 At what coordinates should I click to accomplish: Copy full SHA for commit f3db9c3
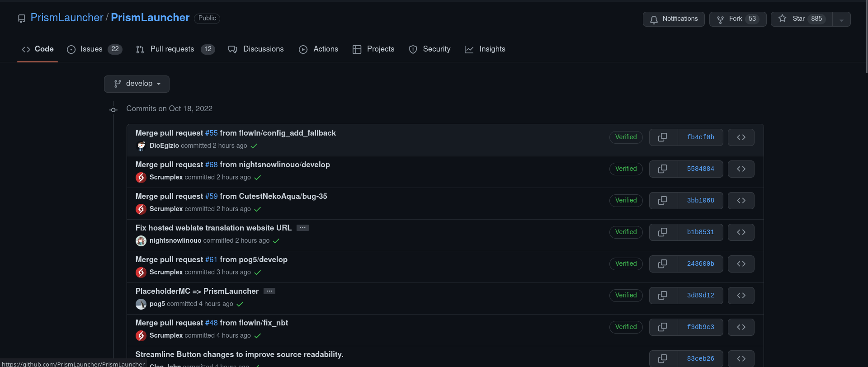coord(663,327)
